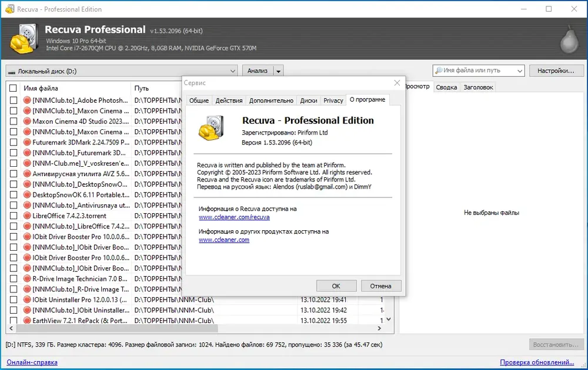This screenshot has width=588, height=370.
Task: Click the red status icon beside EarthView 7.2.1 RePack
Action: pos(27,321)
